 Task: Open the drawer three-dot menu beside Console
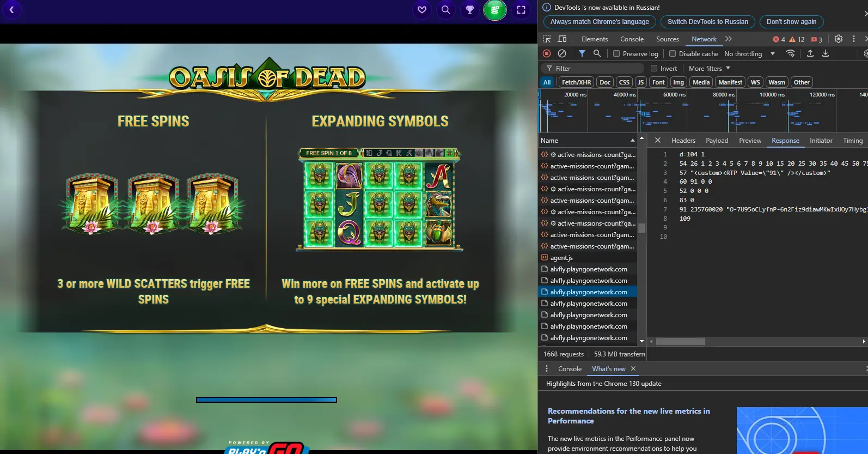[547, 369]
